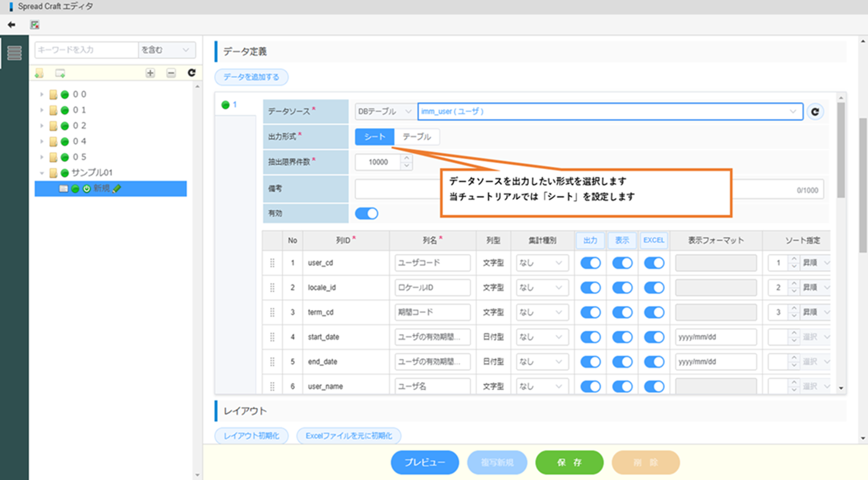868x480 pixels.
Task: Disable 出力 toggle for user_cd row
Action: click(590, 263)
